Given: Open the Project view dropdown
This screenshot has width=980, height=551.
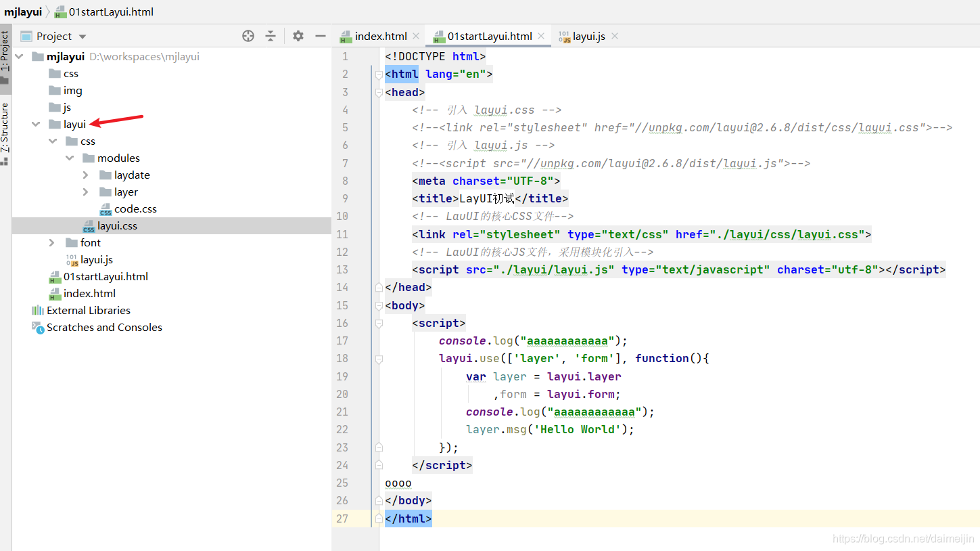Looking at the screenshot, I should click(83, 37).
